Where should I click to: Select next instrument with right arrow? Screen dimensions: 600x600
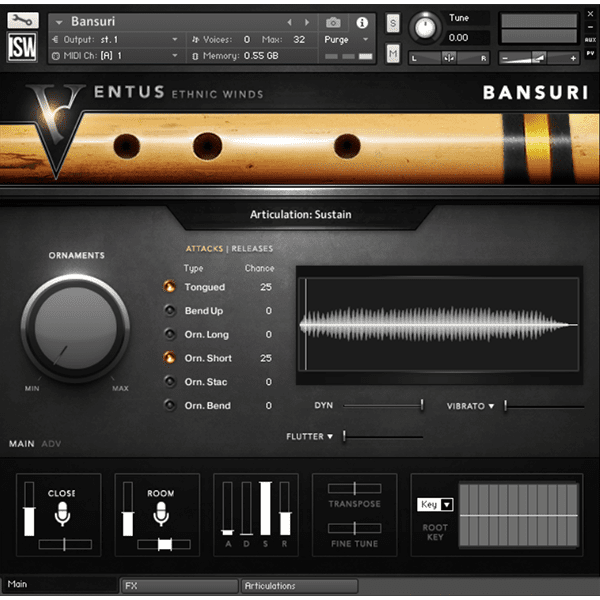click(x=306, y=22)
